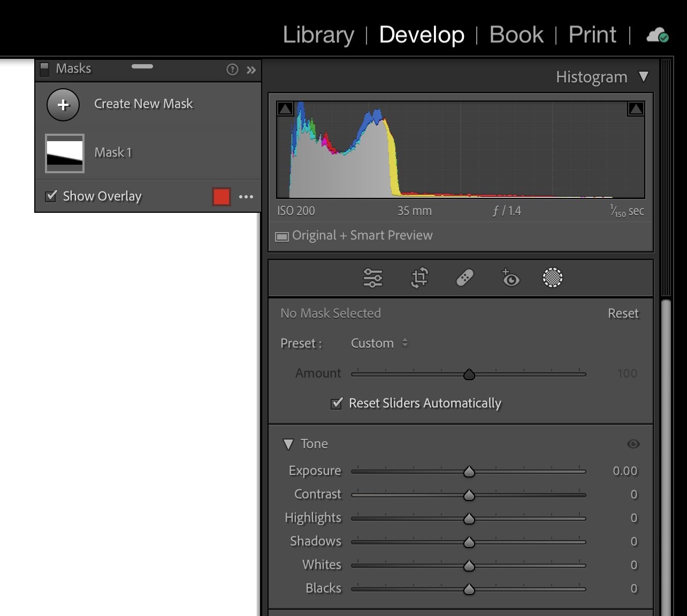Switch to the Book module
The height and width of the screenshot is (616, 687).
[x=516, y=35]
